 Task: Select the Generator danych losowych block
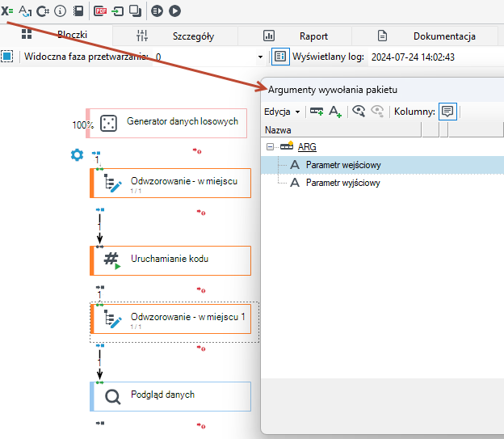(166, 123)
